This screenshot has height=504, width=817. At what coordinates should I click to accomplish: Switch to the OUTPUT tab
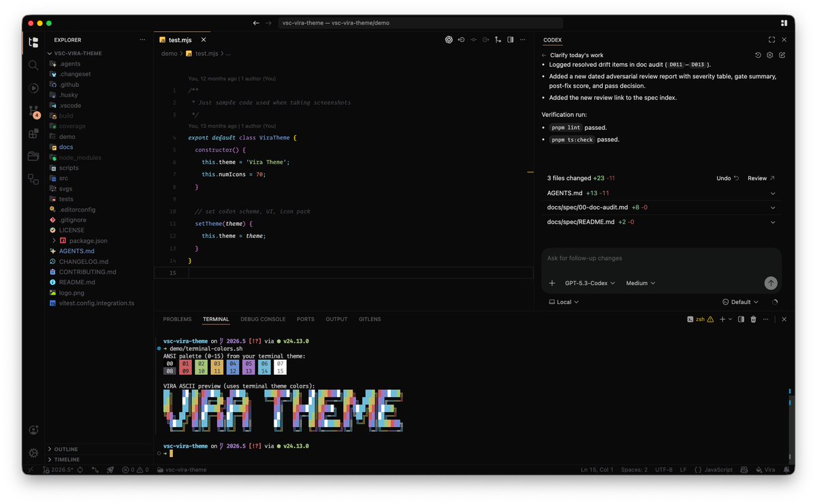pos(336,319)
